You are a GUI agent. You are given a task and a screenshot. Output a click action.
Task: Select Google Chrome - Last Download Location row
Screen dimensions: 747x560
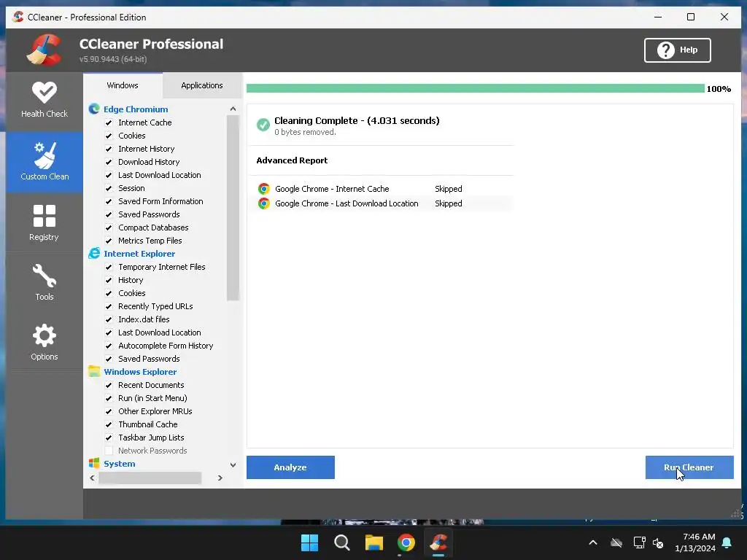point(381,203)
